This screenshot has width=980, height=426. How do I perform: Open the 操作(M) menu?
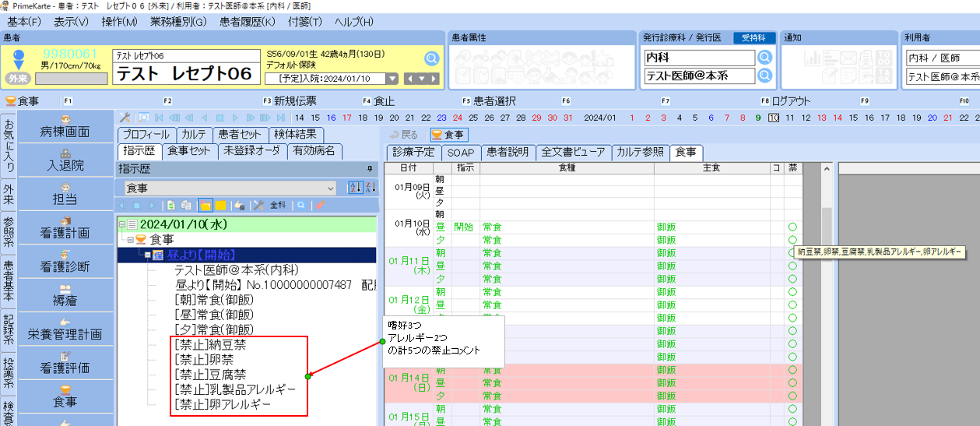(x=119, y=22)
